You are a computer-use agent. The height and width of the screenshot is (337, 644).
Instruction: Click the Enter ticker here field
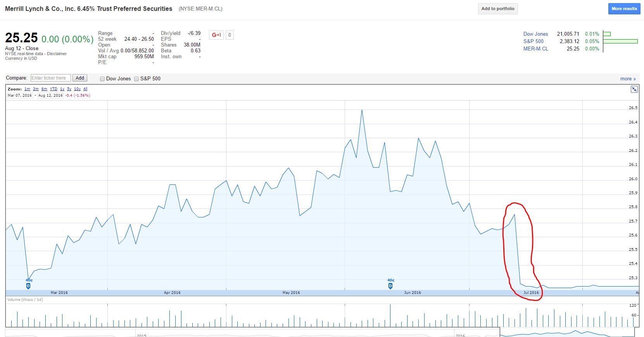click(50, 78)
